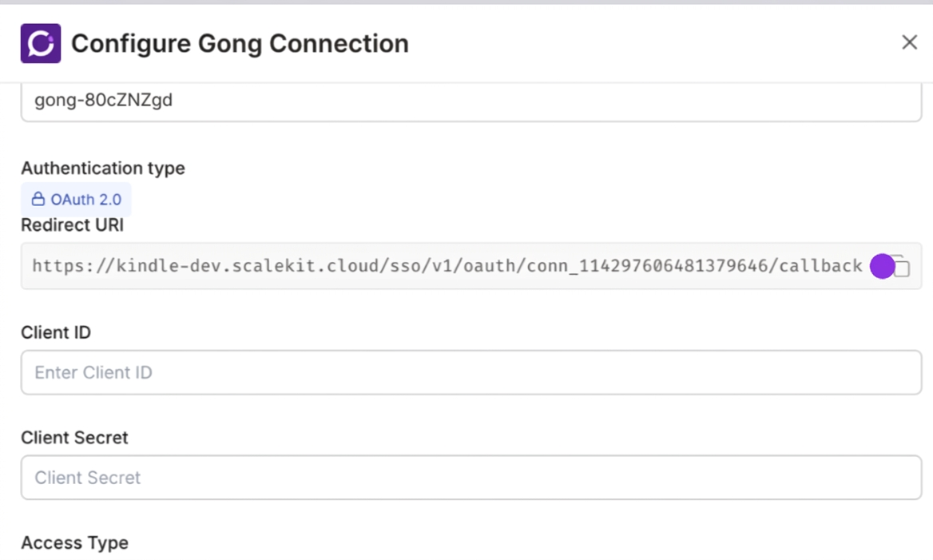Screen dimensions: 933x560
Task: Click the Enter Client ID input field
Action: [x=470, y=372]
